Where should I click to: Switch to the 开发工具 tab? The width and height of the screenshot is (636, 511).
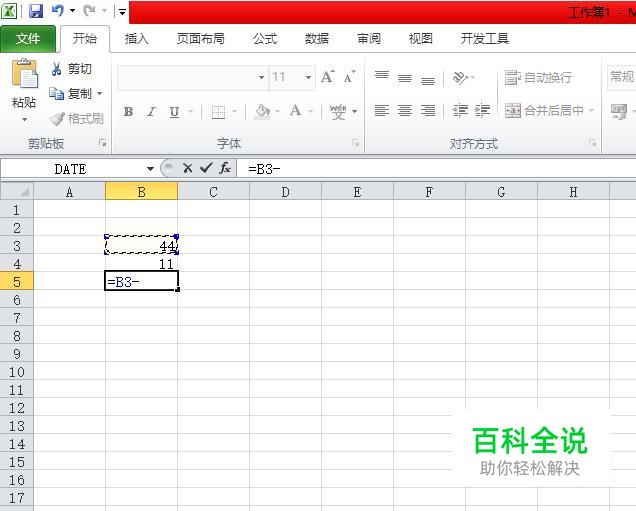click(x=485, y=39)
